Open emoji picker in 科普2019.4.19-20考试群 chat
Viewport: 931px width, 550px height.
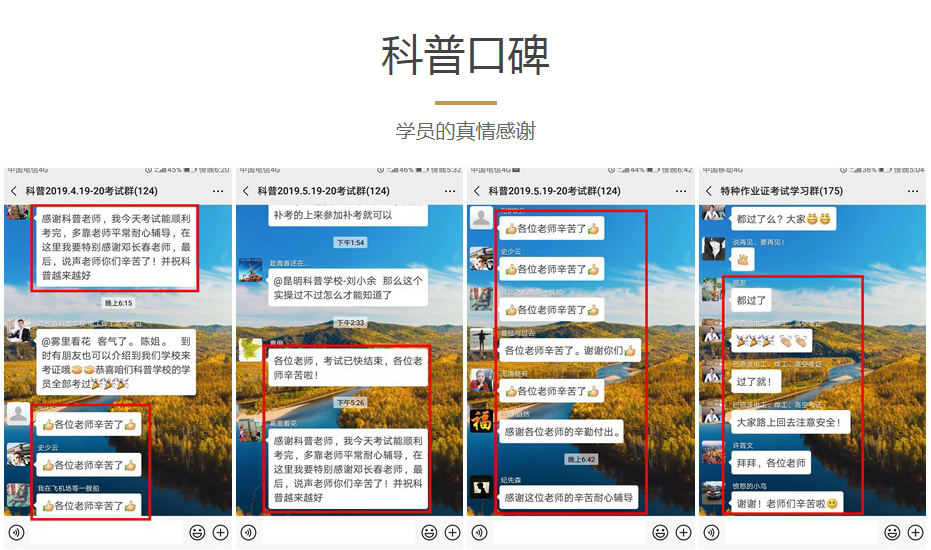(x=197, y=533)
